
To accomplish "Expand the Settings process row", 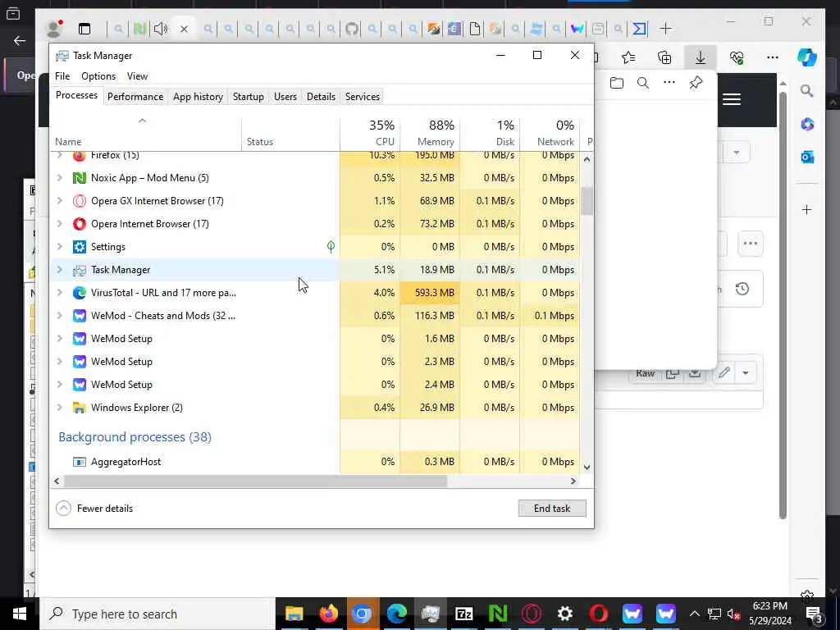I will pos(59,247).
